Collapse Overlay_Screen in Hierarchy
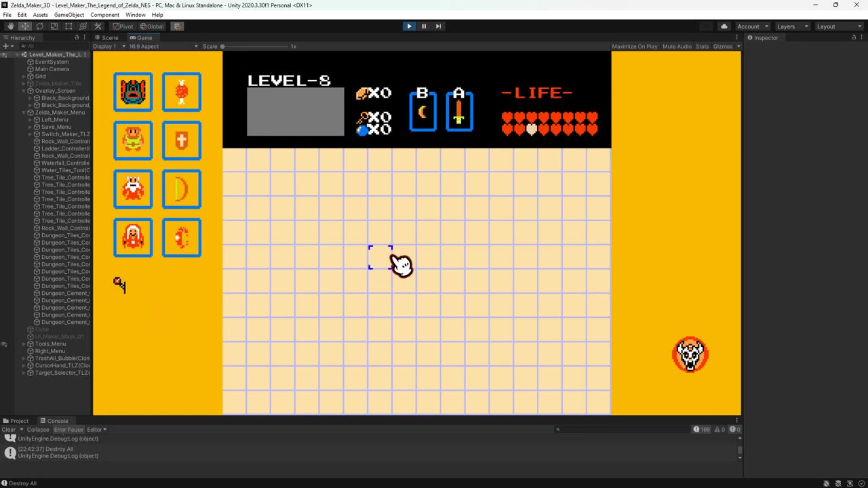Image resolution: width=868 pixels, height=488 pixels. tap(24, 91)
